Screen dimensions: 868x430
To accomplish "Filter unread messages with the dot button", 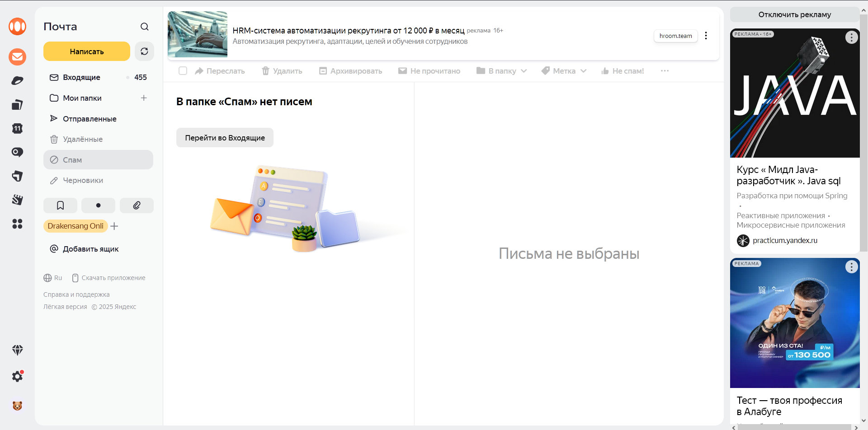I will coord(98,206).
